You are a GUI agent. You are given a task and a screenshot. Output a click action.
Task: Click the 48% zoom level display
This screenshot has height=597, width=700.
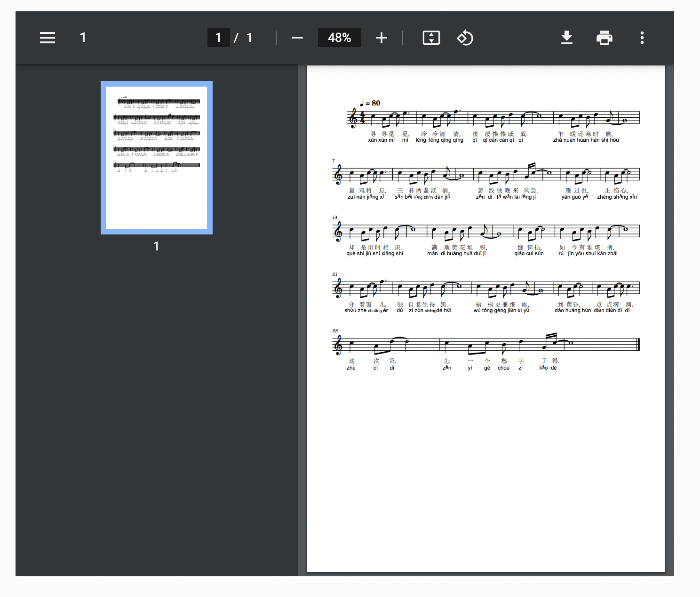click(x=339, y=37)
